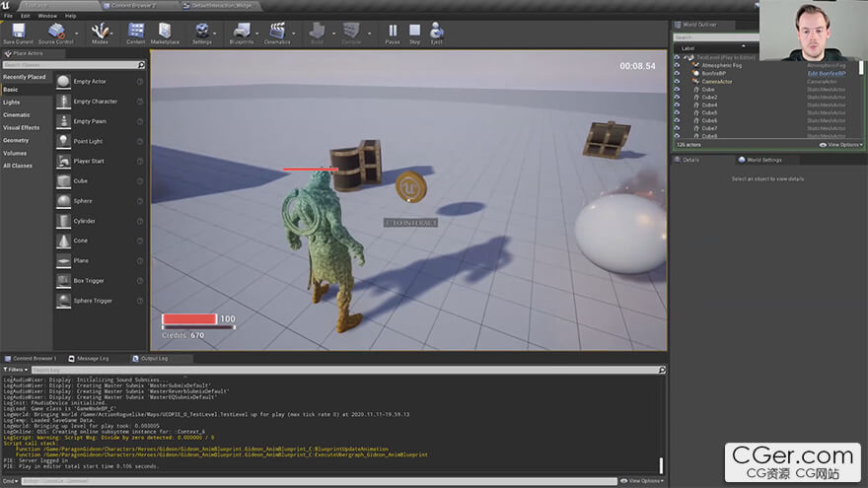Select the Sphere Trigger icon
The width and height of the screenshot is (868, 488).
tap(64, 301)
